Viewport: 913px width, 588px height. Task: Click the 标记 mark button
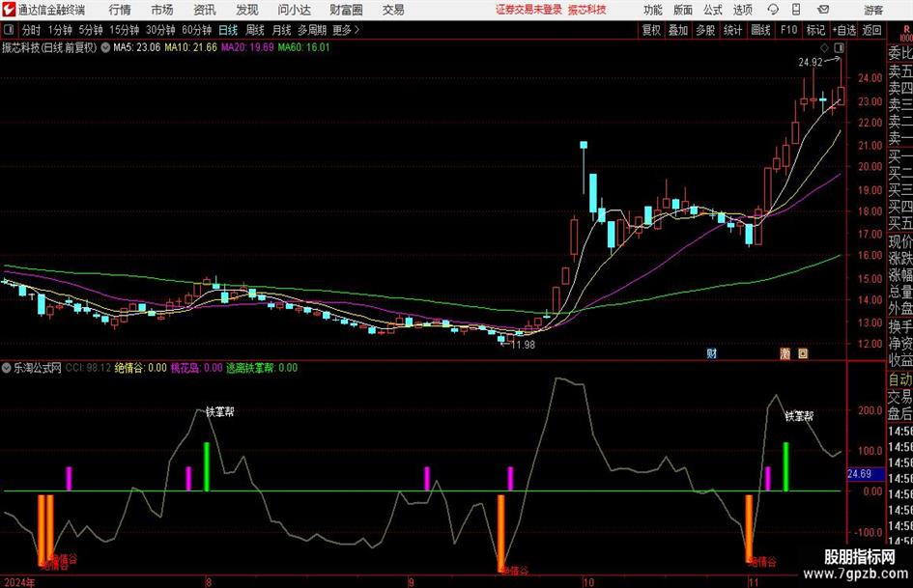click(x=815, y=30)
